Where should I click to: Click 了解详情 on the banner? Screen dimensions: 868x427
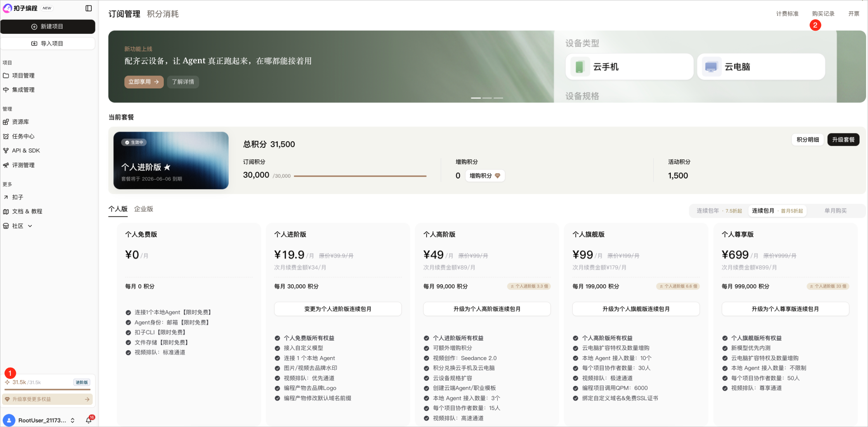point(183,82)
